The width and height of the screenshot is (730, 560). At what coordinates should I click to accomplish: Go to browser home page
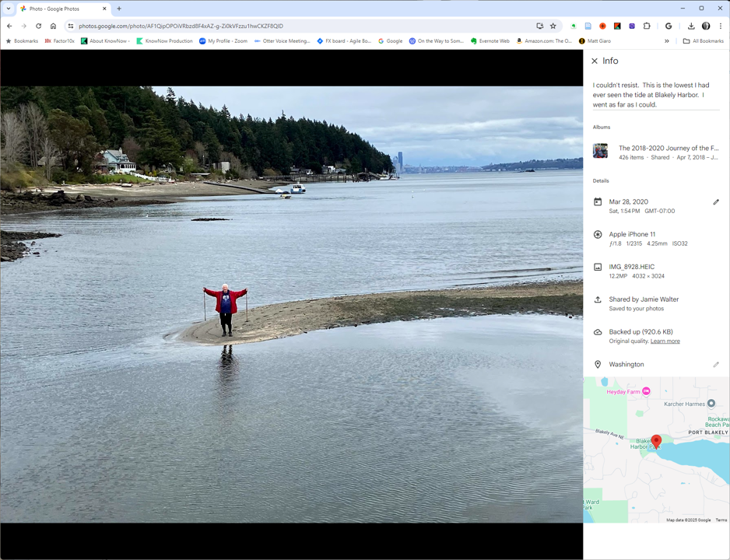click(53, 26)
